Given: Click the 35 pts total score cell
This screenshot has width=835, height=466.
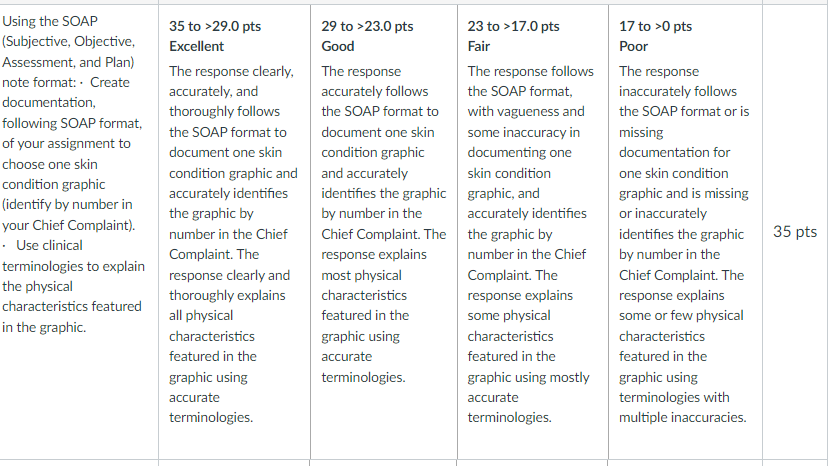Looking at the screenshot, I should [795, 232].
